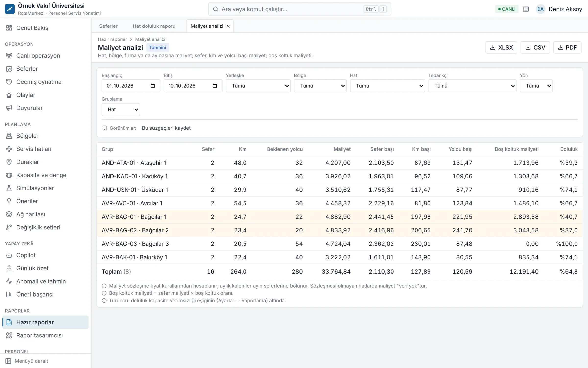Close the Maliyet analizi tab

point(228,26)
